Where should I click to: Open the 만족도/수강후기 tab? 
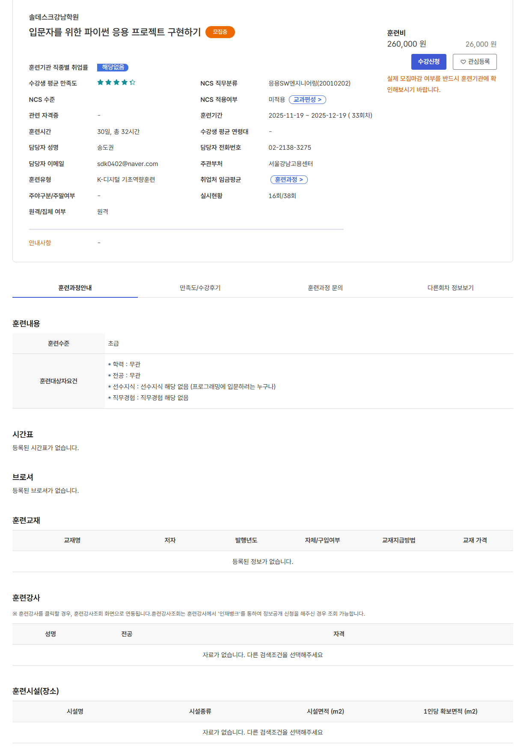pyautogui.click(x=200, y=288)
